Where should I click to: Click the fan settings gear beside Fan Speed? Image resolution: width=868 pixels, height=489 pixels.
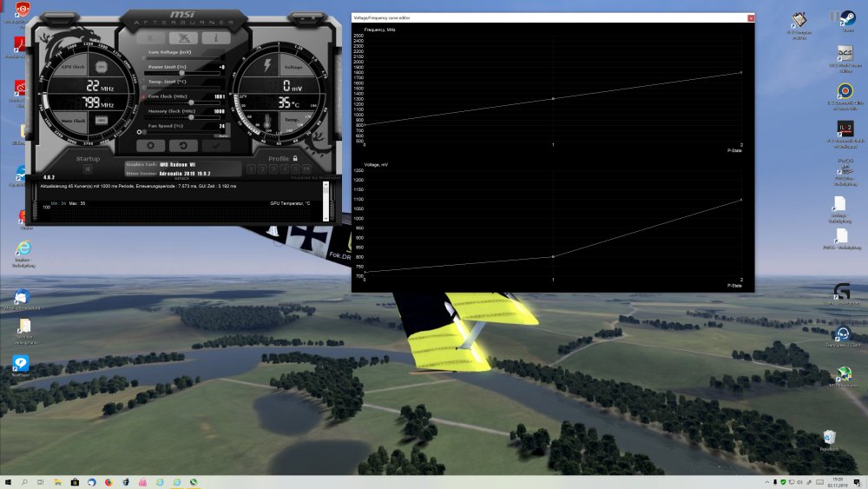(139, 132)
